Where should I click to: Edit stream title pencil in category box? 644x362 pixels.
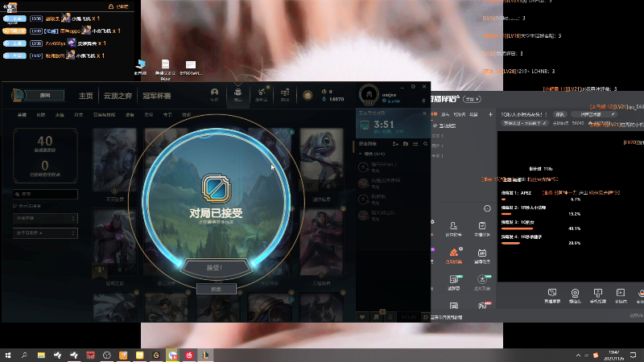(x=544, y=123)
